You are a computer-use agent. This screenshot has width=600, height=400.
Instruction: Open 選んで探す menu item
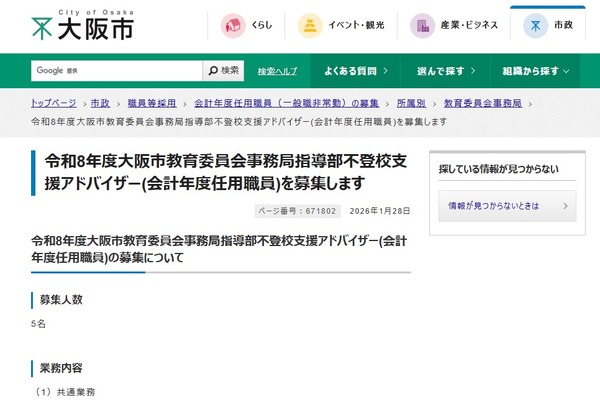[x=445, y=71]
